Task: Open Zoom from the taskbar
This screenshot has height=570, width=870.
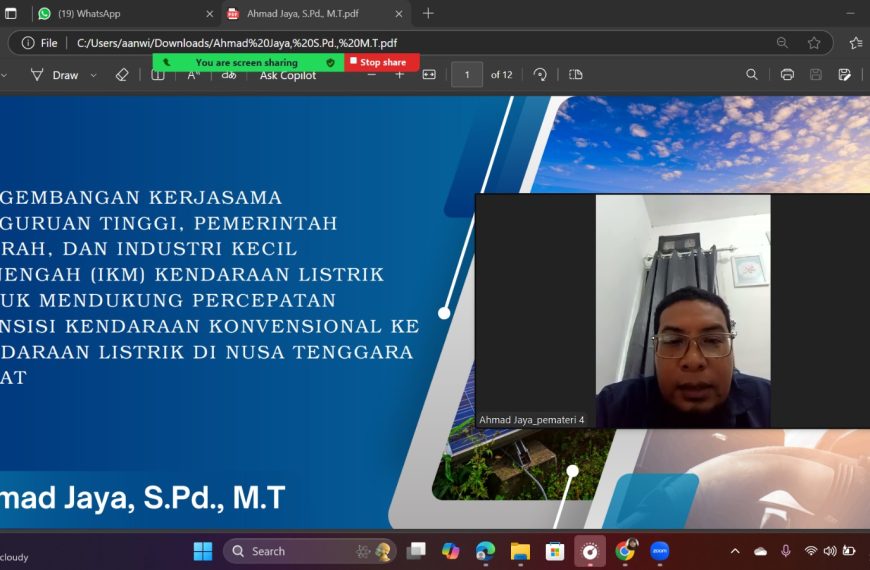Action: pos(660,551)
